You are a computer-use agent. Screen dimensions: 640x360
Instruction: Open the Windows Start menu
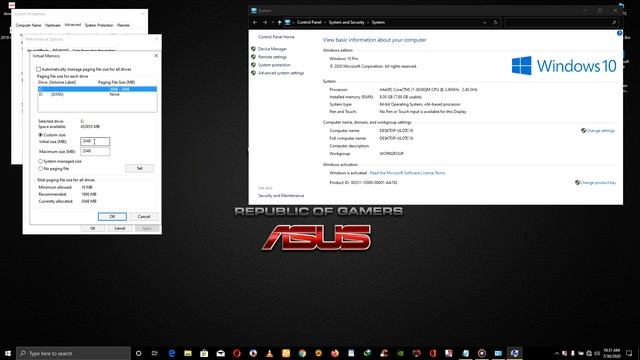click(8, 353)
